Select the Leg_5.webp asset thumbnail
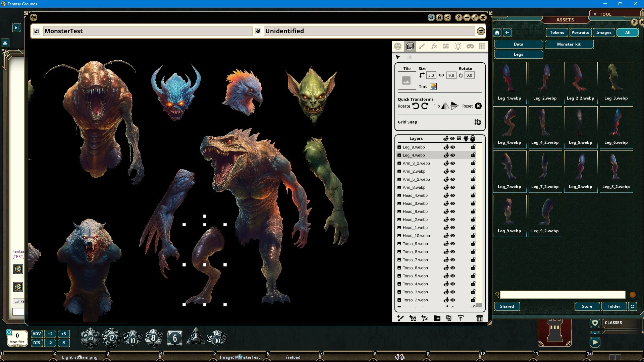The image size is (644, 362). click(x=580, y=122)
